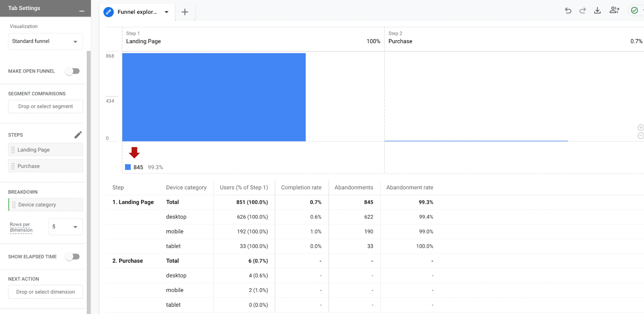This screenshot has width=644, height=314.
Task: Select the Funnel exploration tab
Action: (x=137, y=12)
